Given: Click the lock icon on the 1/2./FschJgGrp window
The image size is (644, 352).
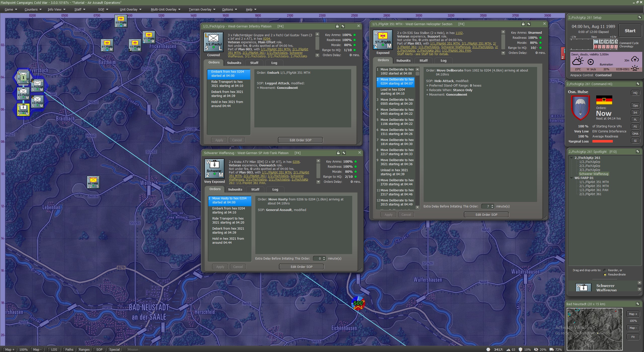Looking at the screenshot, I should (x=337, y=26).
